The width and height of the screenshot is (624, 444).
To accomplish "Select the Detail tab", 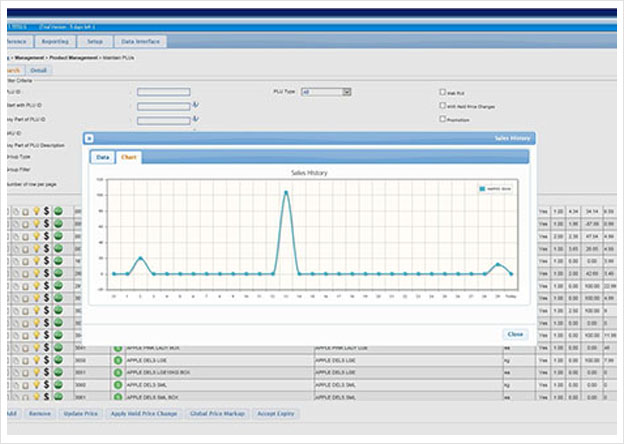I will 39,70.
